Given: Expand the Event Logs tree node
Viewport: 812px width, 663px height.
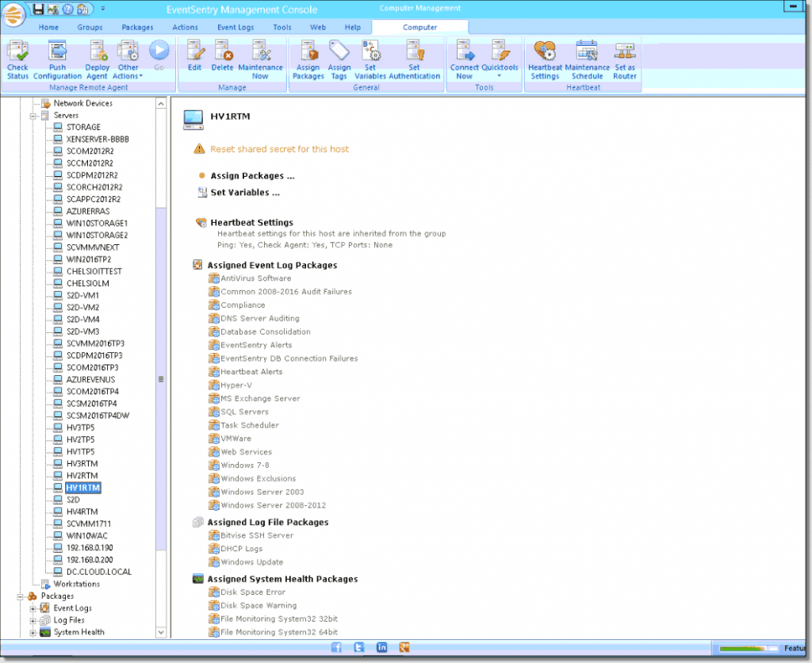Looking at the screenshot, I should pos(33,608).
